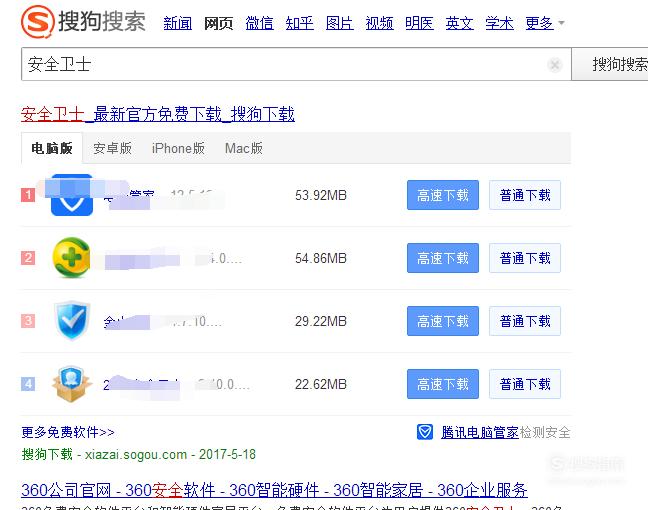Click the blue checkmark shield icon in row 3
The height and width of the screenshot is (510, 648).
(x=72, y=321)
